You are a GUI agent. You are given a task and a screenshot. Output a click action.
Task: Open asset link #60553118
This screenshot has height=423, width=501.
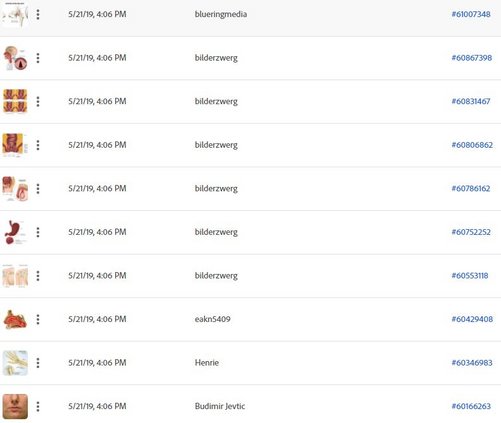click(x=470, y=276)
